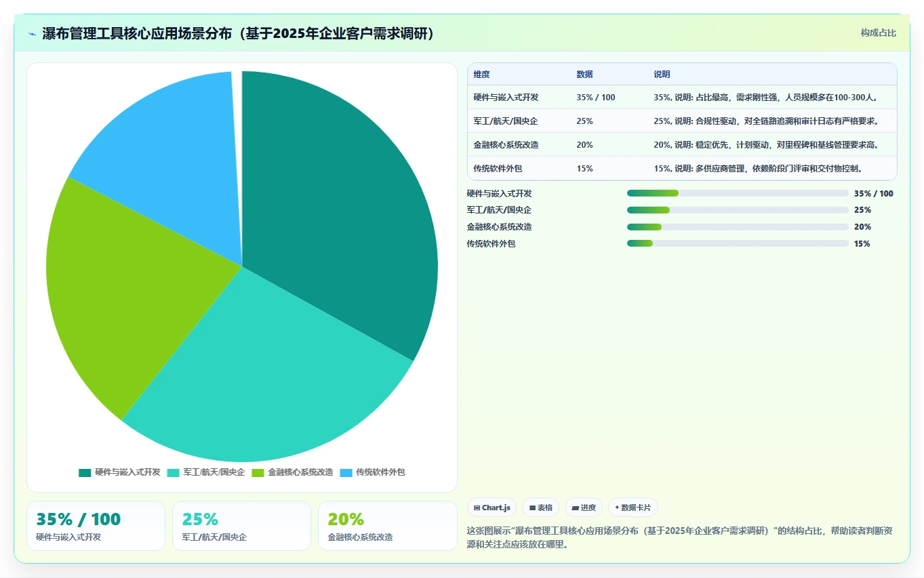Select the Chart.js chip

492,508
